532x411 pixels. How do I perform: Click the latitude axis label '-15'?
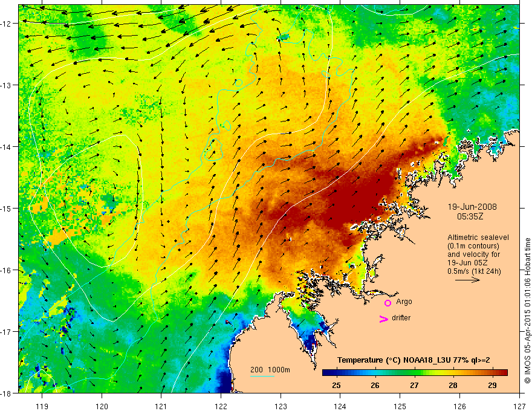[7, 208]
